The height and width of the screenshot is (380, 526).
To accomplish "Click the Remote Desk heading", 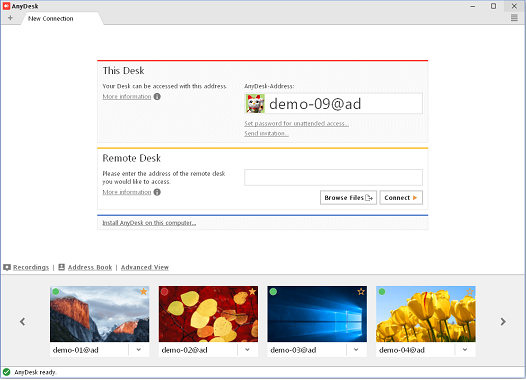I will pos(132,158).
